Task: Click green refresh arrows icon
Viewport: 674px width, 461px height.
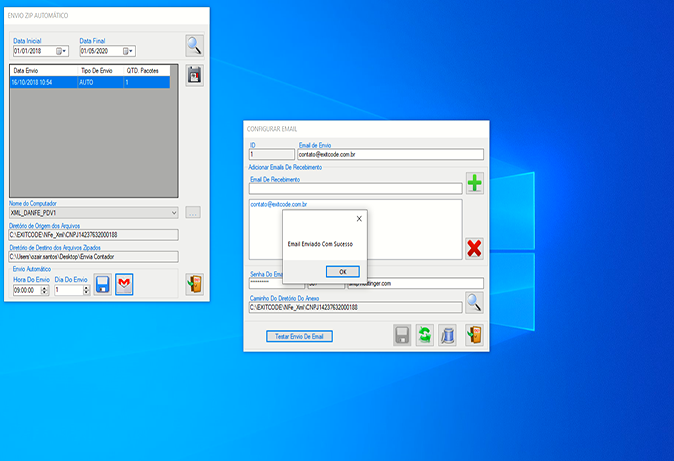Action: (x=425, y=335)
